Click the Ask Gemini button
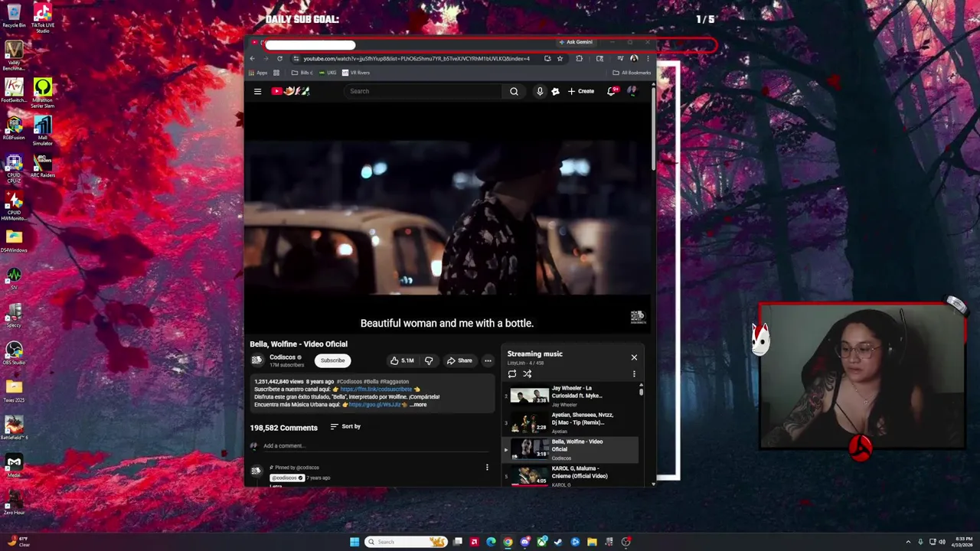 (577, 42)
